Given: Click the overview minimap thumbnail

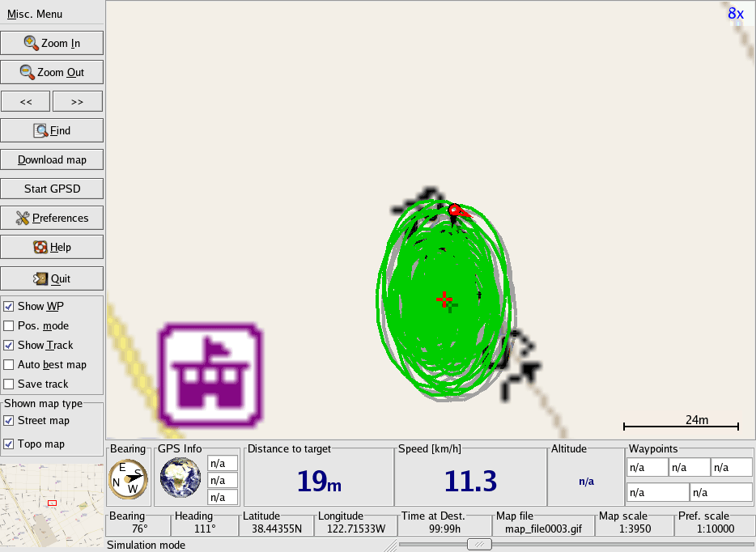Looking at the screenshot, I should [52, 505].
